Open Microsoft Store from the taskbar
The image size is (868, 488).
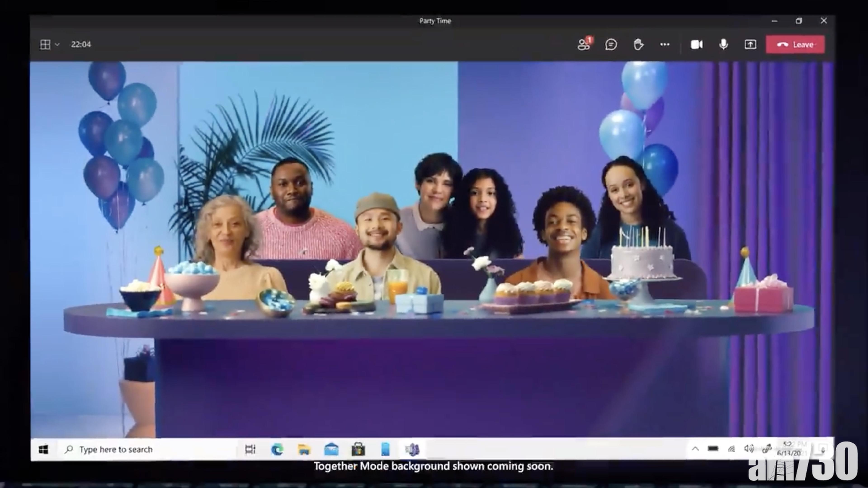(x=358, y=449)
